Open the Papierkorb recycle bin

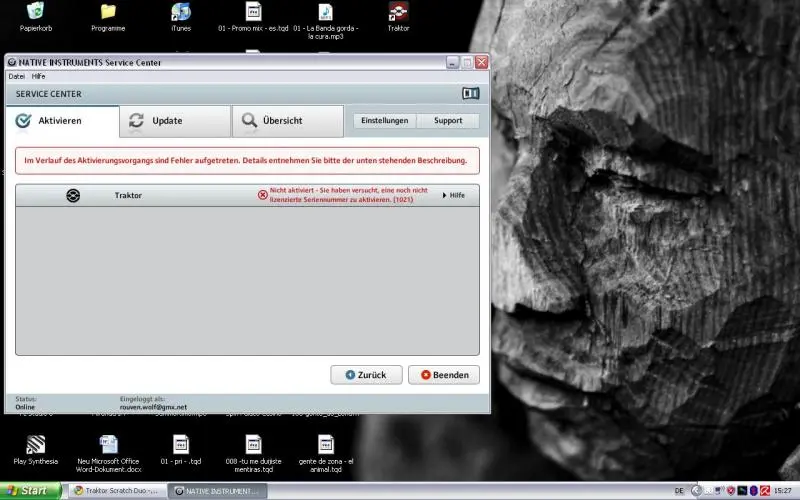click(x=36, y=12)
